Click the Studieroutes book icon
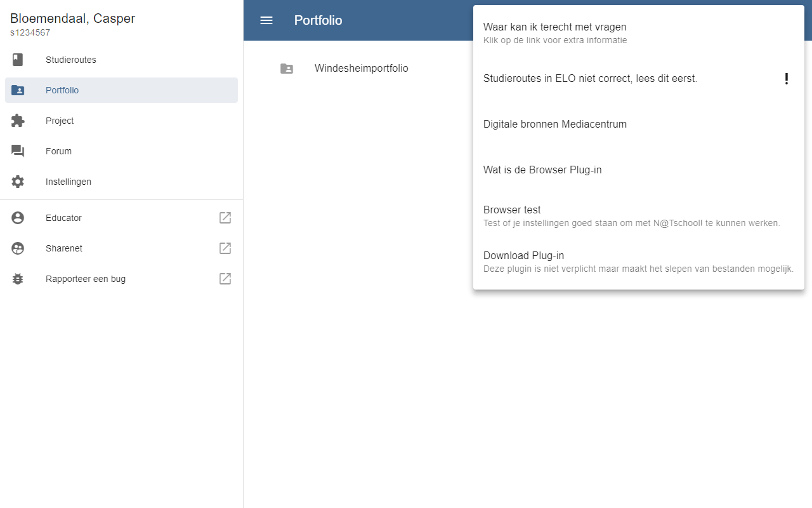This screenshot has height=508, width=812. pyautogui.click(x=18, y=60)
